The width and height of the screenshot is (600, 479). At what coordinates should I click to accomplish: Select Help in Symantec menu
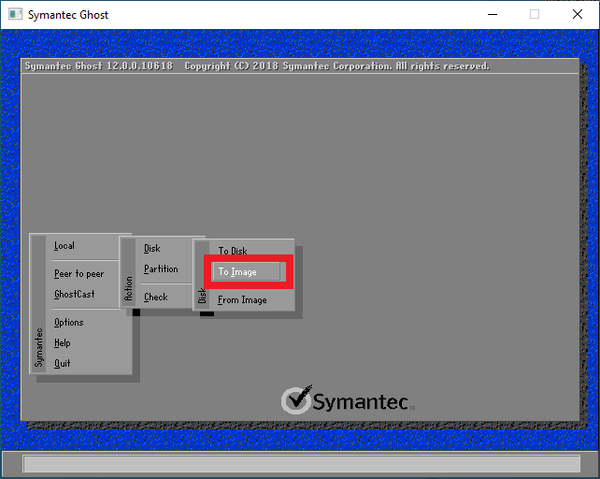tap(62, 343)
